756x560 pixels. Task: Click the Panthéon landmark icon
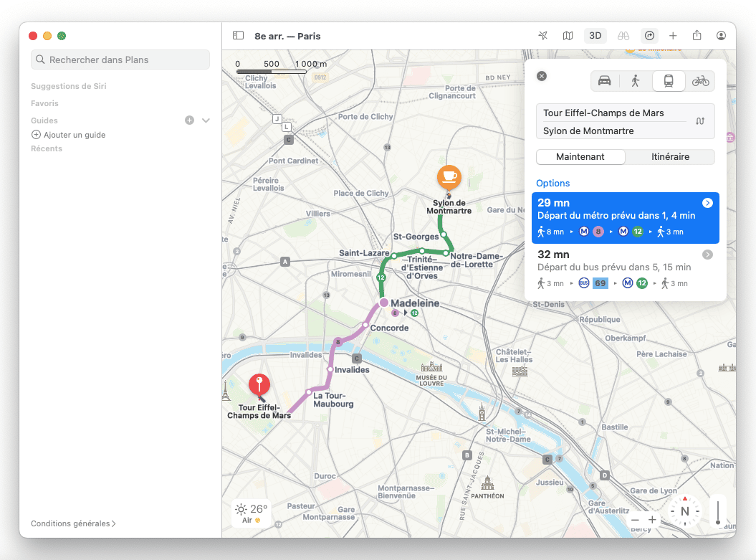tap(487, 483)
